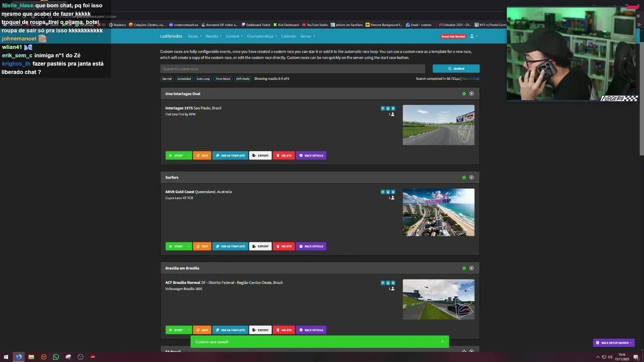The width and height of the screenshot is (644, 362).
Task: Toggle the star on Brasilia em Brasilia
Action: (464, 268)
